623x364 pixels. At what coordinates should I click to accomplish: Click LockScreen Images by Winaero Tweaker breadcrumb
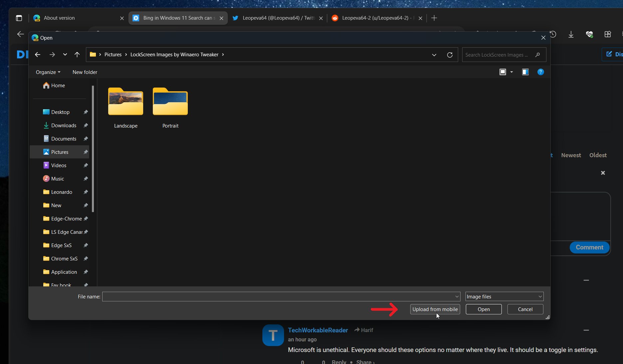(174, 55)
